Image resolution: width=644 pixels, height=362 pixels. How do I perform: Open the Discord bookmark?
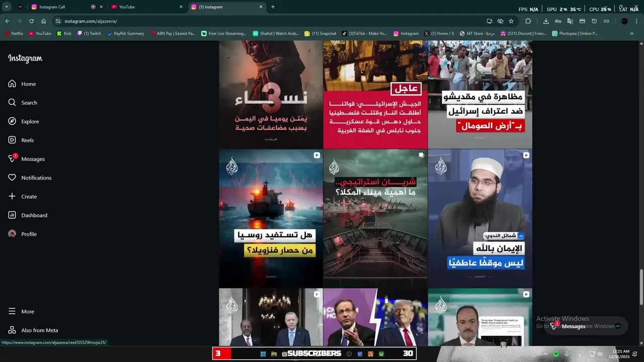point(523,34)
